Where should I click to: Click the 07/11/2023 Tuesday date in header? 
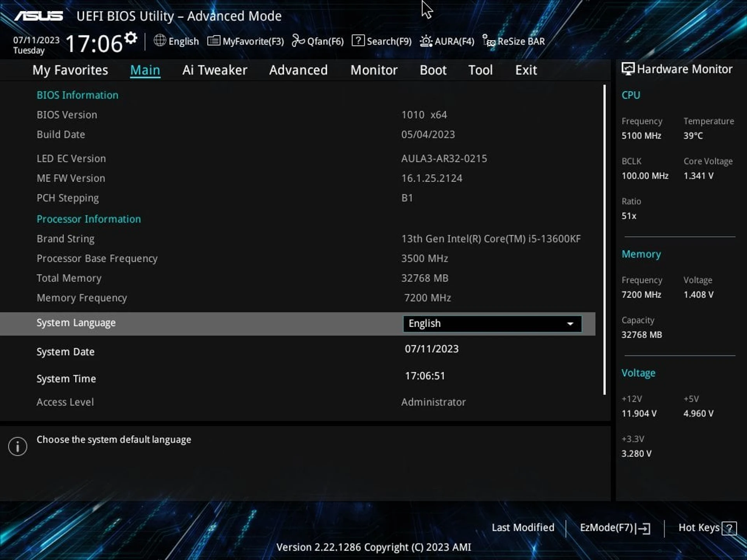point(36,45)
